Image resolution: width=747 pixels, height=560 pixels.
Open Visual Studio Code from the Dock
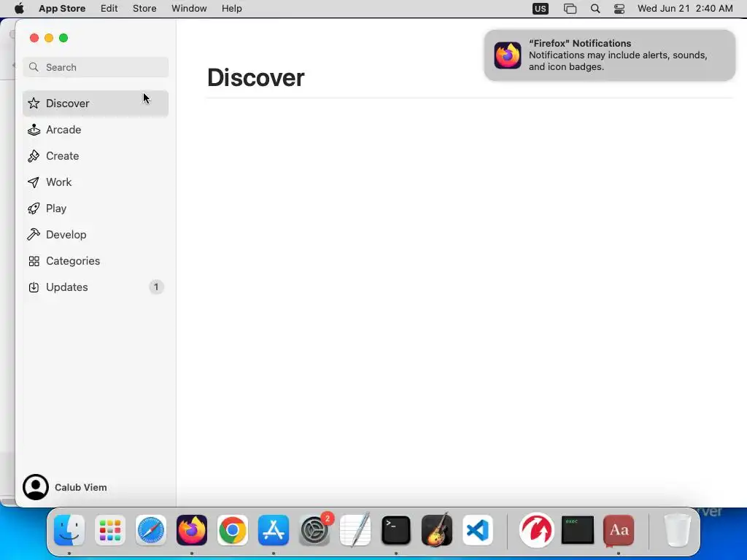coord(477,530)
